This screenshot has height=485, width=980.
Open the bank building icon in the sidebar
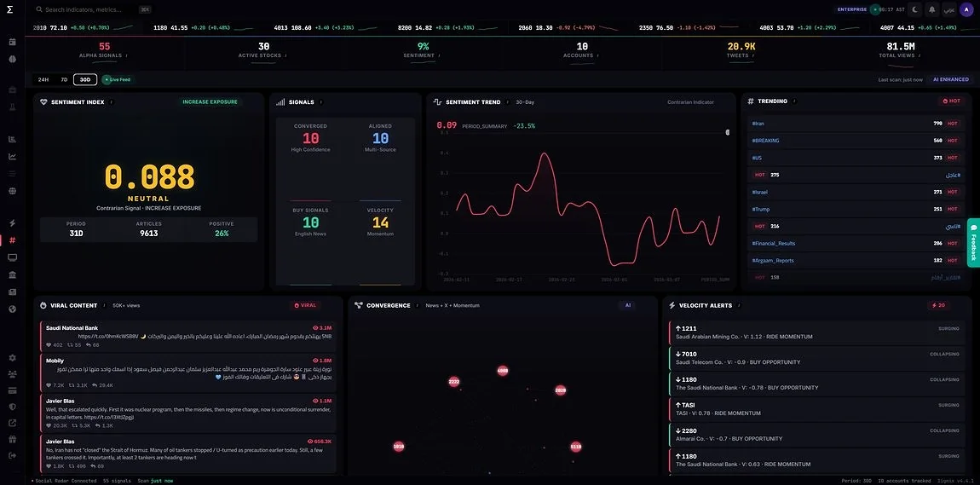[x=13, y=274]
